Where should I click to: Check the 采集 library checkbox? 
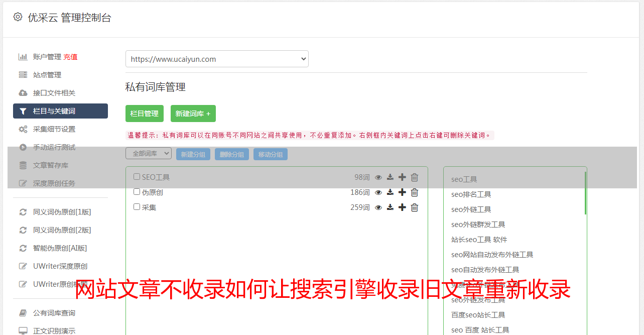coord(137,207)
